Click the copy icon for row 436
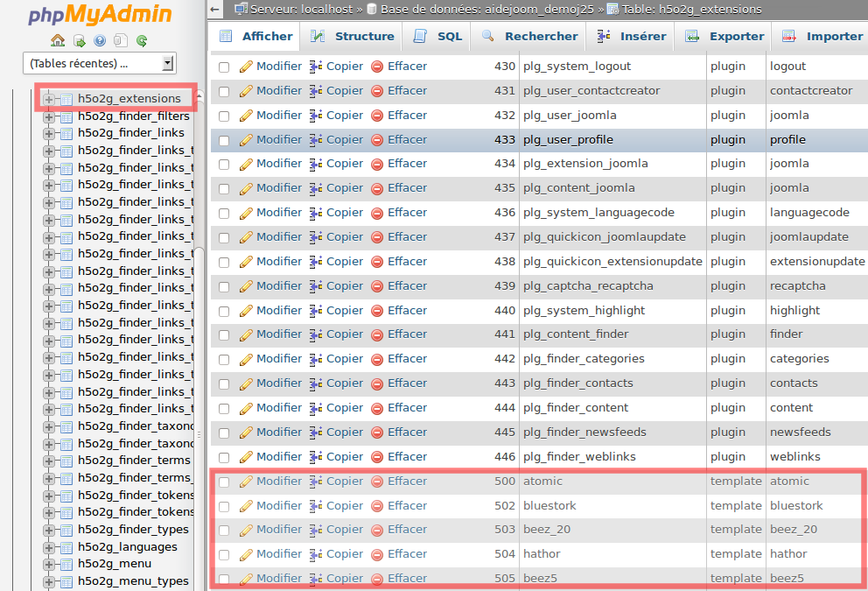The image size is (868, 591). tap(316, 213)
